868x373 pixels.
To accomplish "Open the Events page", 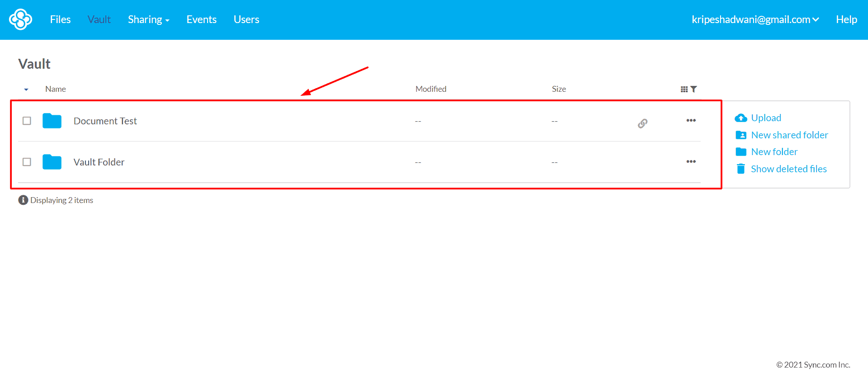I will click(201, 19).
